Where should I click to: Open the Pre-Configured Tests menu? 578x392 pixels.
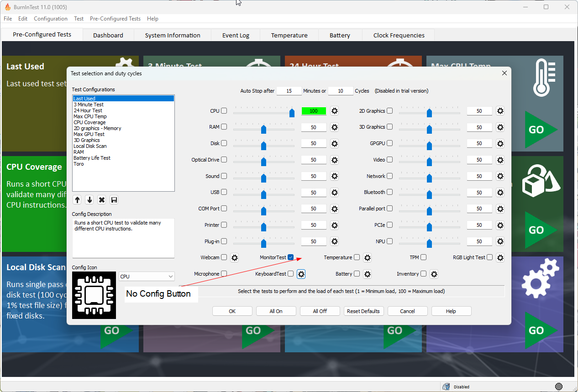(115, 19)
